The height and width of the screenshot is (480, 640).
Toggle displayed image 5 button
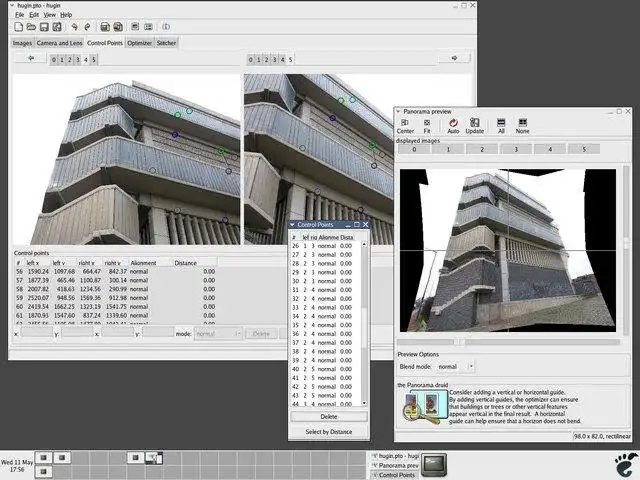(584, 149)
